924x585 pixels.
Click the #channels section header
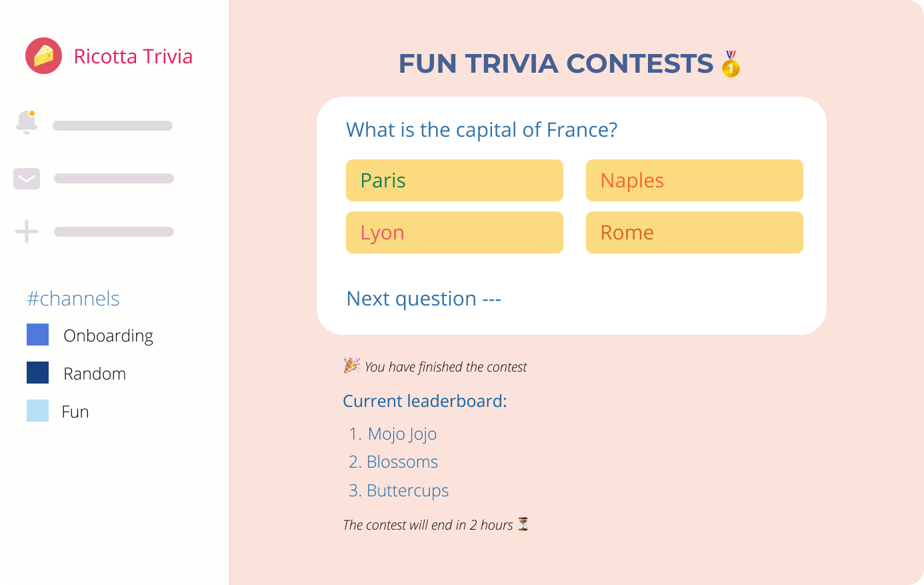tap(73, 298)
